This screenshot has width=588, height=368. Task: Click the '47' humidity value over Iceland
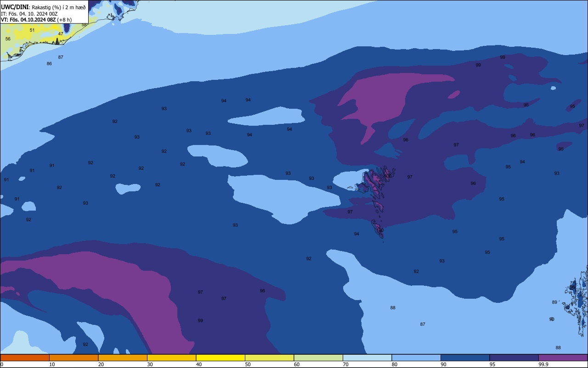pyautogui.click(x=61, y=34)
